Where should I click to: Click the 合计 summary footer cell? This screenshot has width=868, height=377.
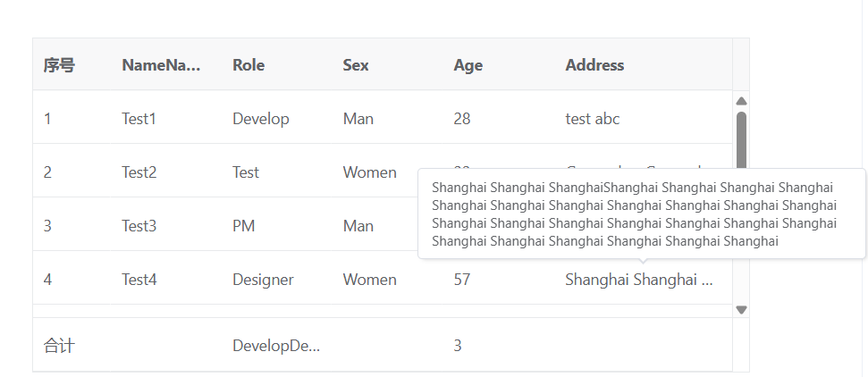pos(59,346)
